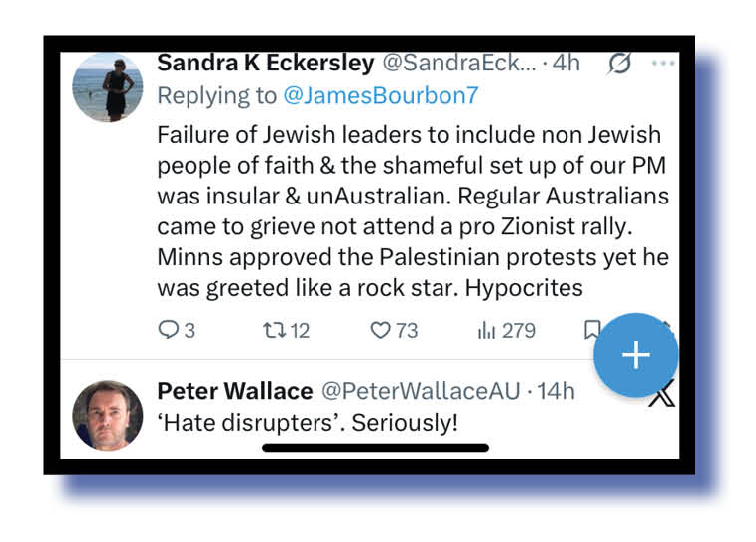Tap the @SandraEck handle
Screen dimensions: 756x542
458,64
